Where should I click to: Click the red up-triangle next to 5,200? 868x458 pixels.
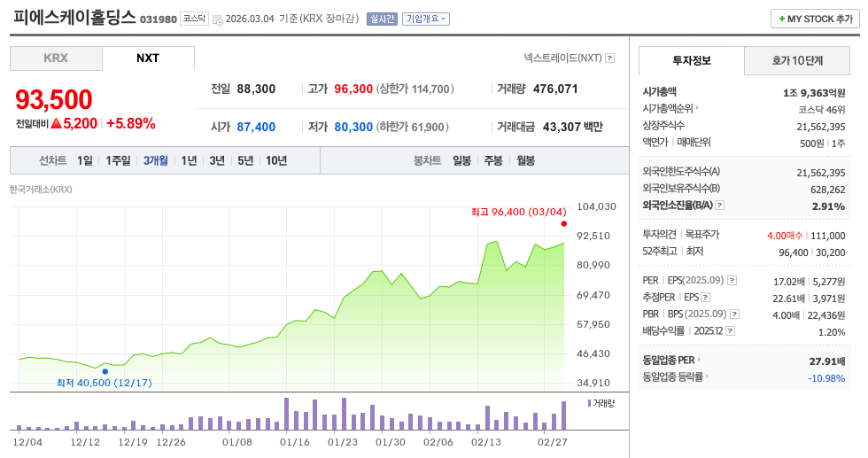point(56,123)
